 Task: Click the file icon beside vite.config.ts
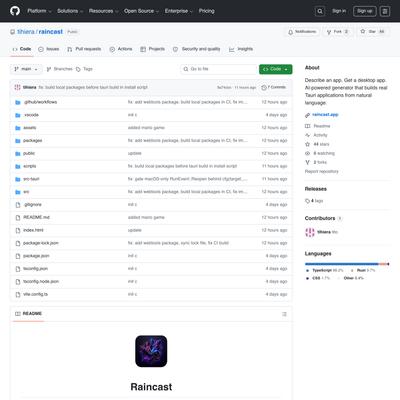coord(18,294)
